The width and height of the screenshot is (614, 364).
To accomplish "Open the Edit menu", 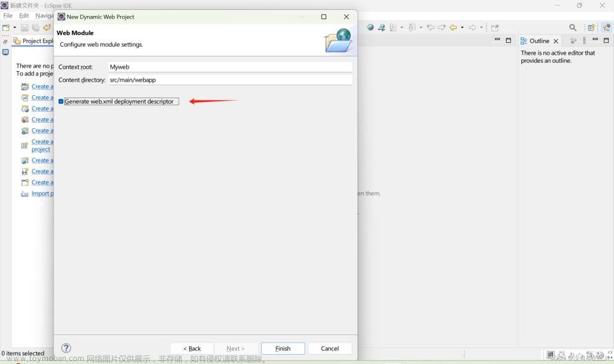I will point(24,16).
